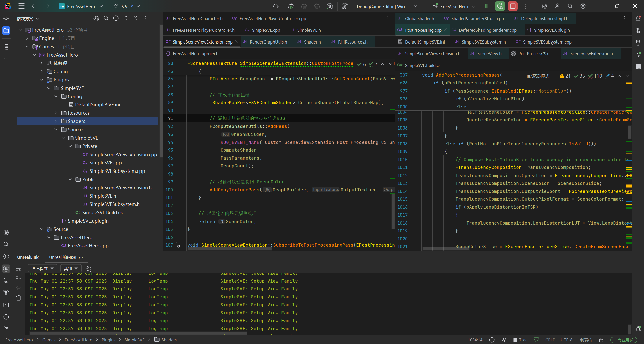Expand the Engine tree node
The height and width of the screenshot is (344, 644).
click(27, 38)
